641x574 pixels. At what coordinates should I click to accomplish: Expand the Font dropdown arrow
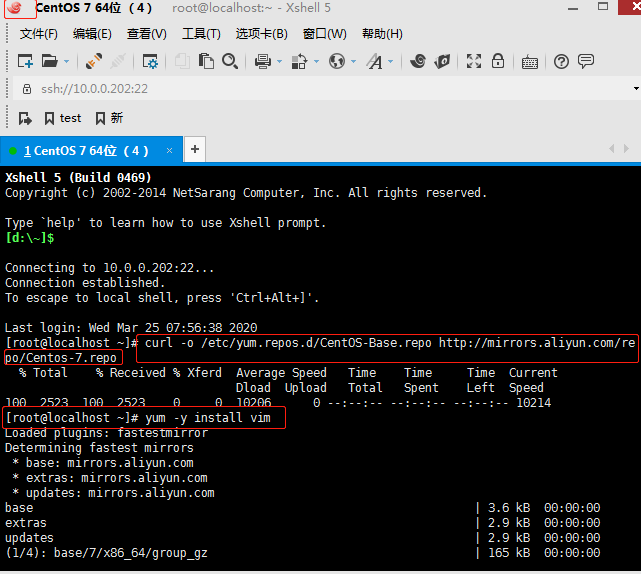390,61
